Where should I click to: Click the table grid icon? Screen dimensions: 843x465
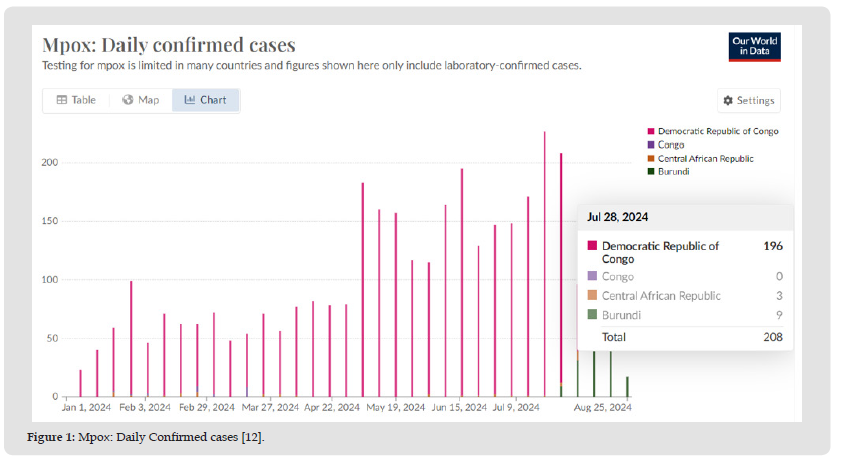point(62,100)
